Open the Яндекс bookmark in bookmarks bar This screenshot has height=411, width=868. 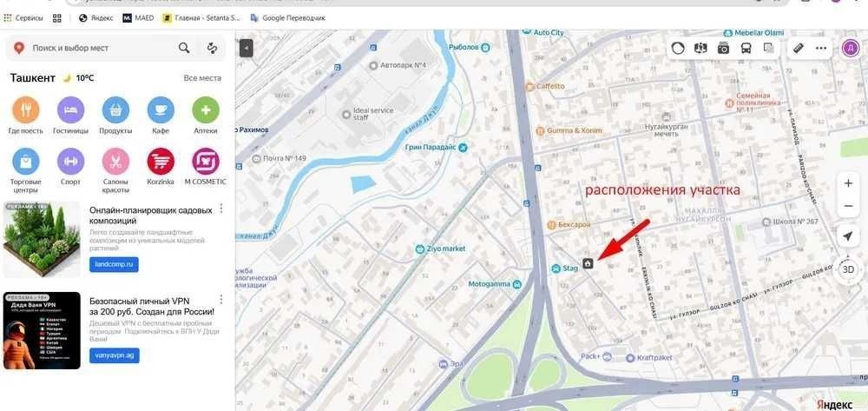point(96,18)
